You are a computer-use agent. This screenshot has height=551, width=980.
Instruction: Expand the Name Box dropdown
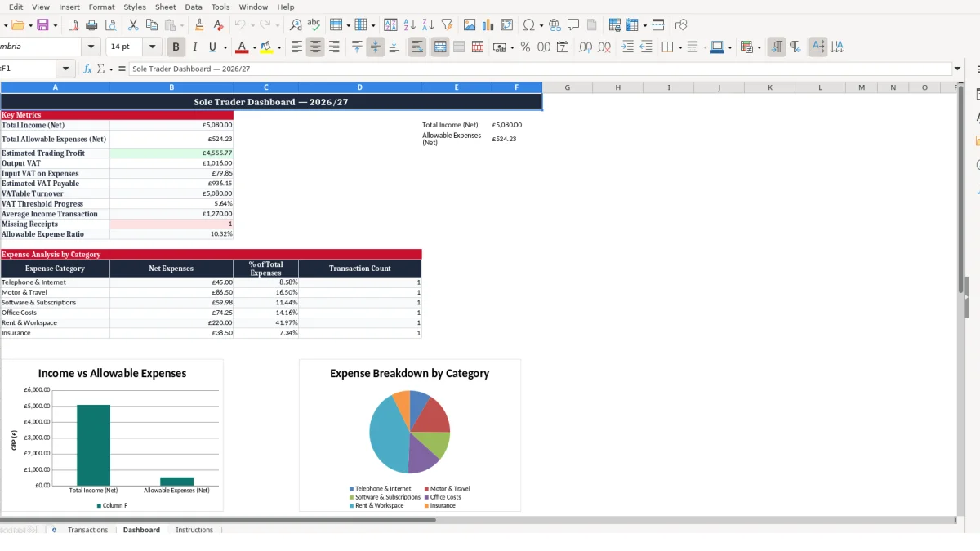(65, 69)
